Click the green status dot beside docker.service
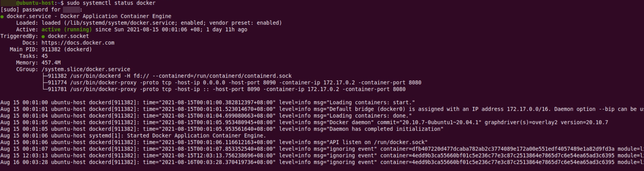This screenshot has width=644, height=171. [x=2, y=17]
